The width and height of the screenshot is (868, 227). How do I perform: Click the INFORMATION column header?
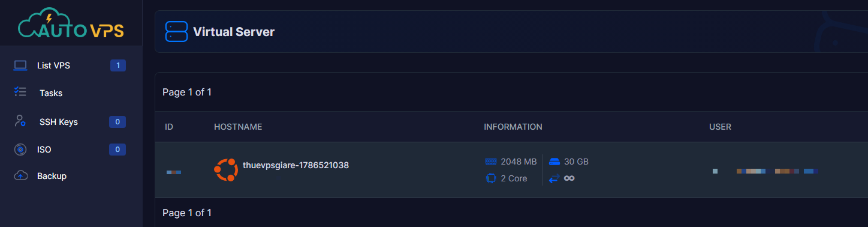(x=513, y=127)
